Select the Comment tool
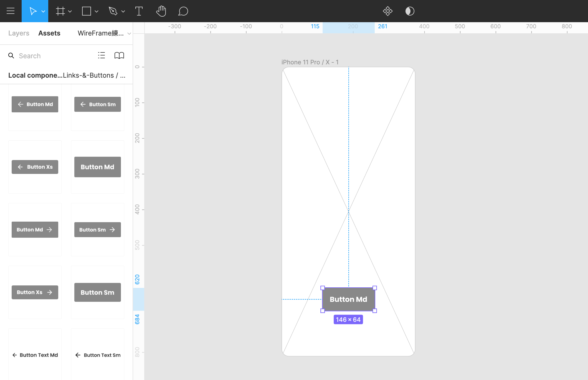 pos(183,11)
